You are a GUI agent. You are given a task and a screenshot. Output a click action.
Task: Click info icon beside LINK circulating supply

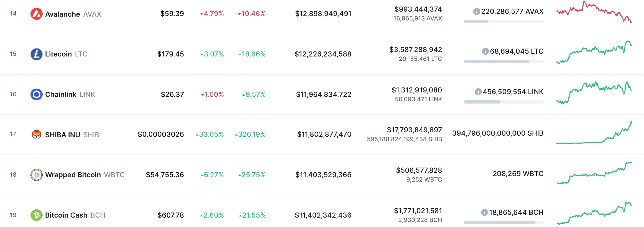pyautogui.click(x=478, y=92)
